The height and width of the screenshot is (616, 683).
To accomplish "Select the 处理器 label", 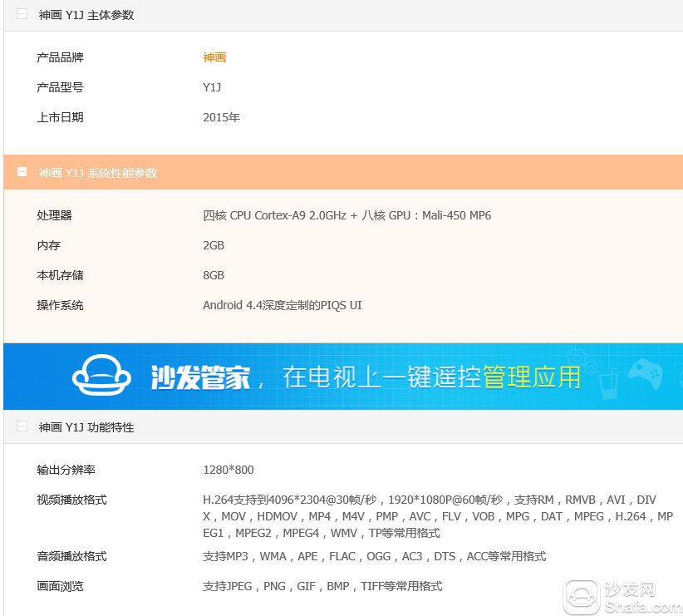I will [x=55, y=215].
